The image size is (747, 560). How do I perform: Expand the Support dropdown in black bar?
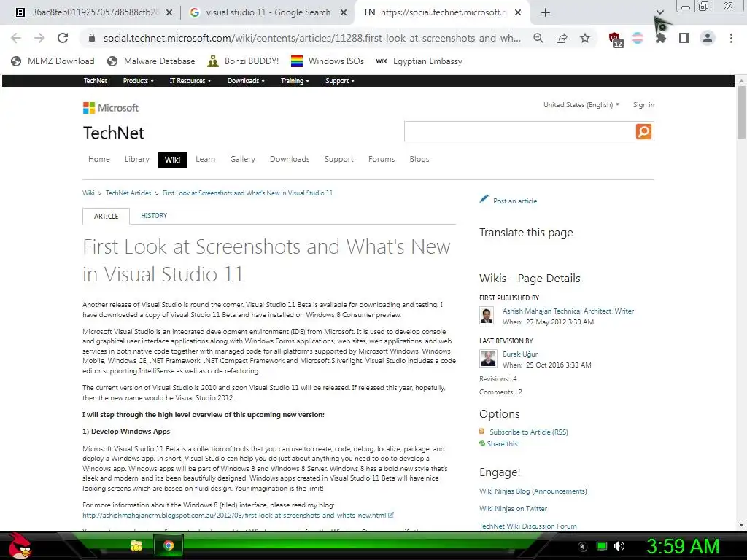(x=340, y=81)
